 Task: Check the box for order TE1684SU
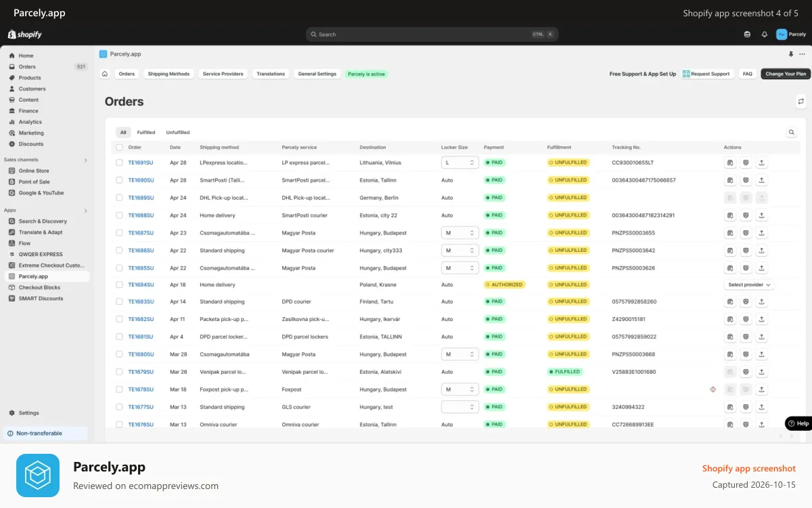pyautogui.click(x=119, y=285)
